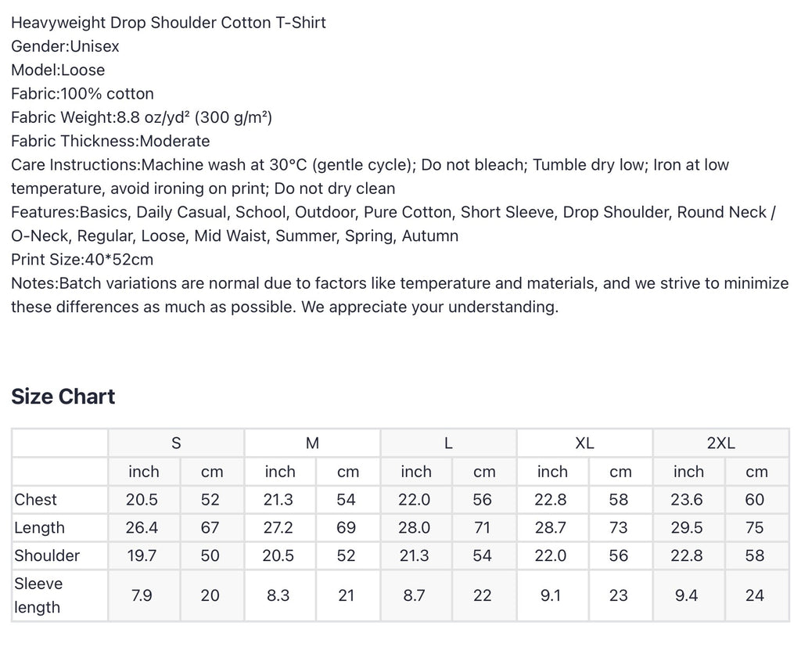The width and height of the screenshot is (801, 672).
Task: Click the Fabric:100% cotton line
Action: (x=82, y=94)
